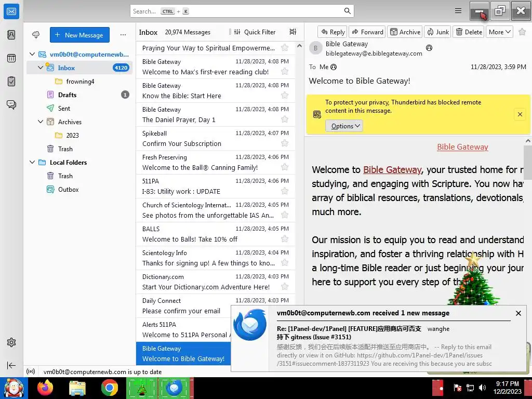
Task: Click sender address book indicator icon
Action: 429,48
